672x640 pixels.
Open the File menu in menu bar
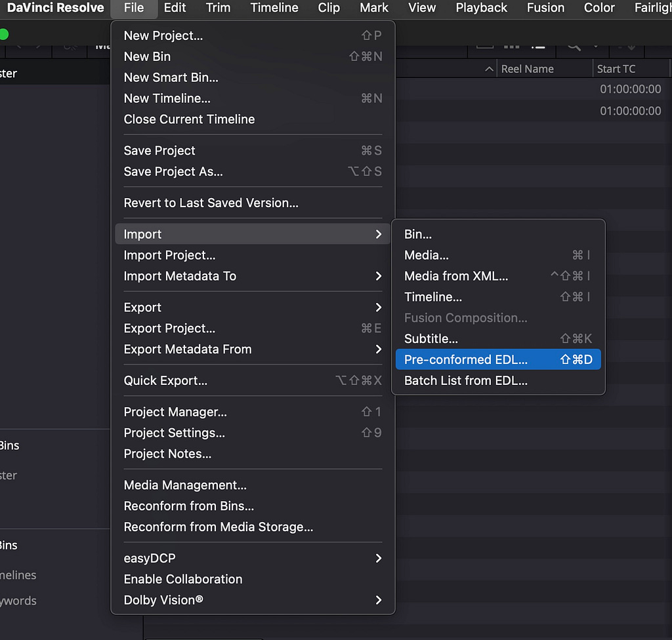(x=134, y=8)
